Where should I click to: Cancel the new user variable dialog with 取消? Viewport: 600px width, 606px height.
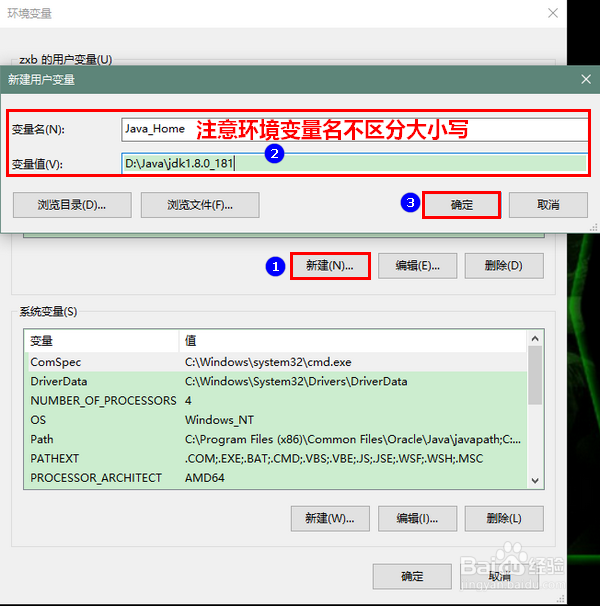(x=548, y=205)
